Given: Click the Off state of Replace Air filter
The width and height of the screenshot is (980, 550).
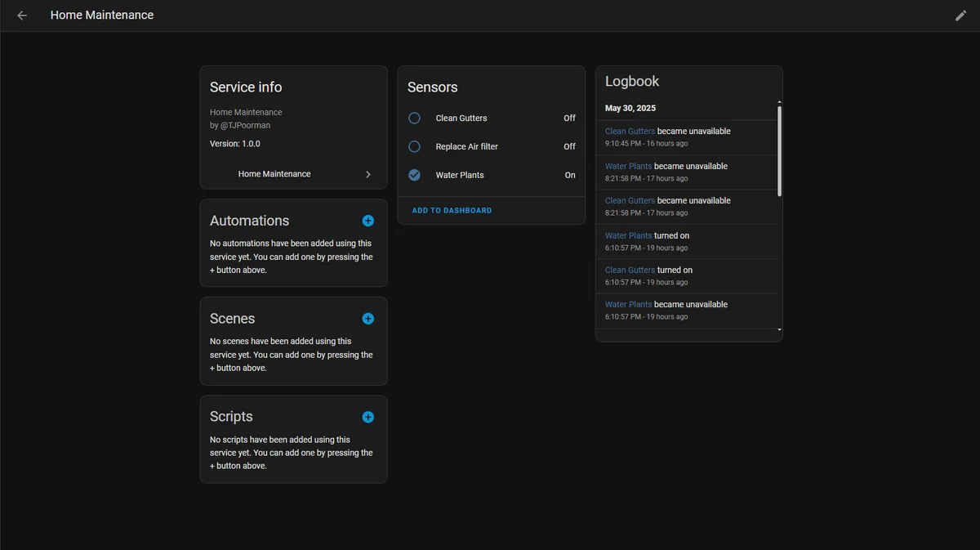Looking at the screenshot, I should (569, 146).
